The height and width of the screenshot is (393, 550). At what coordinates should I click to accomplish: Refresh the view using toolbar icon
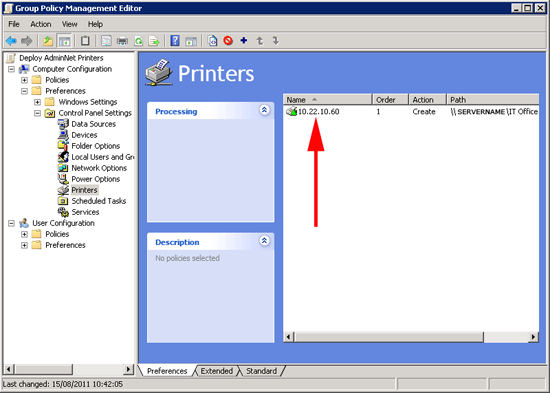[139, 41]
